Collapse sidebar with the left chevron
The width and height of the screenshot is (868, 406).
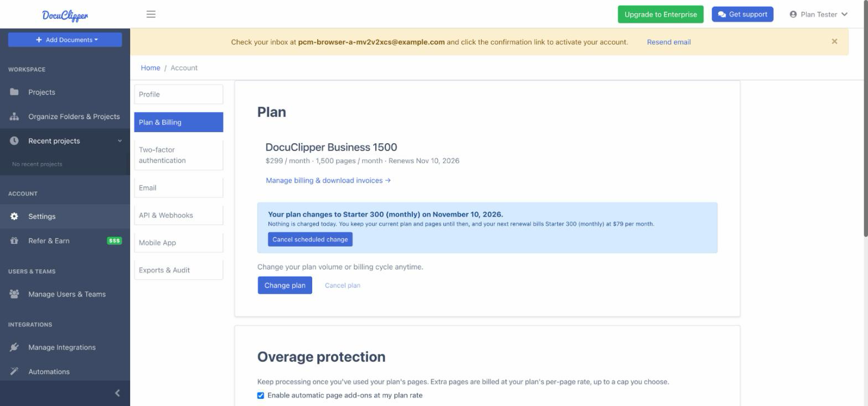[x=117, y=393]
